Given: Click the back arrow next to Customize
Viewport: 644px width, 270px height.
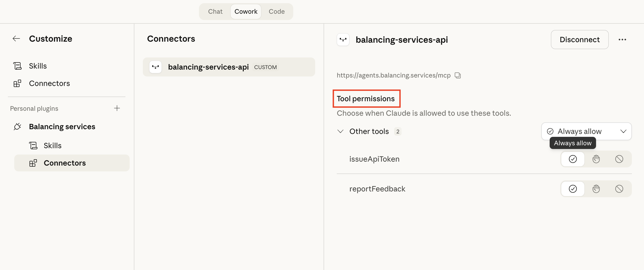Looking at the screenshot, I should 16,38.
